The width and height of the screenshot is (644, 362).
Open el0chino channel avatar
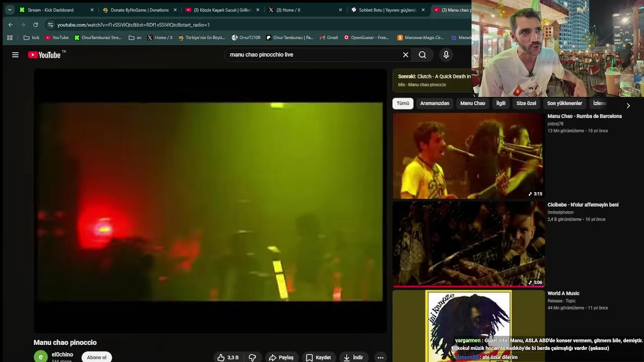click(41, 356)
